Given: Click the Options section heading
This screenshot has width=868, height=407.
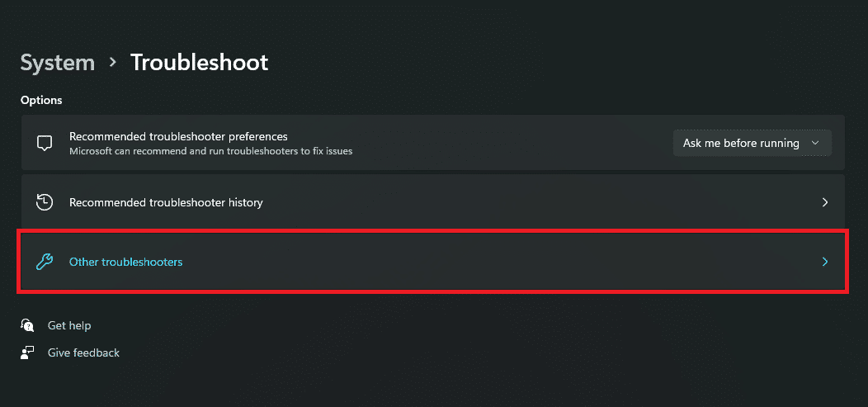Looking at the screenshot, I should tap(41, 100).
